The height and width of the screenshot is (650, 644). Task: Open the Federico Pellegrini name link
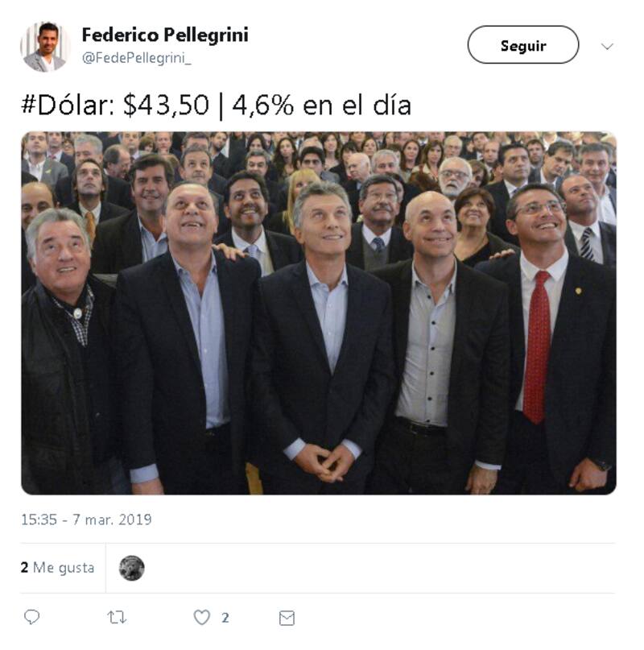tap(165, 35)
